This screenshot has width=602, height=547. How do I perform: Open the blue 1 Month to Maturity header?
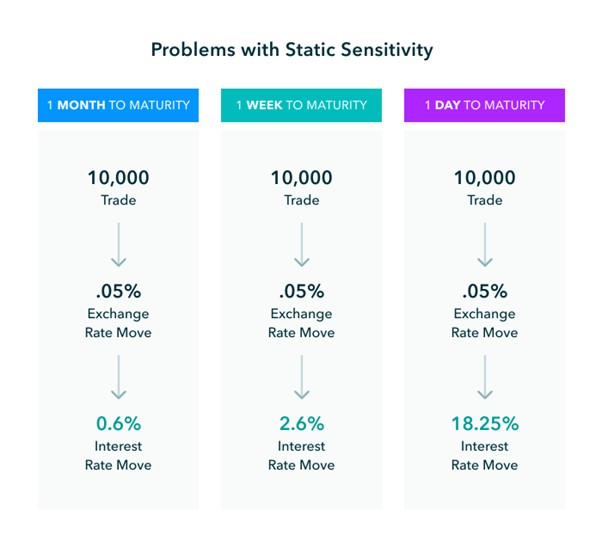pos(118,105)
